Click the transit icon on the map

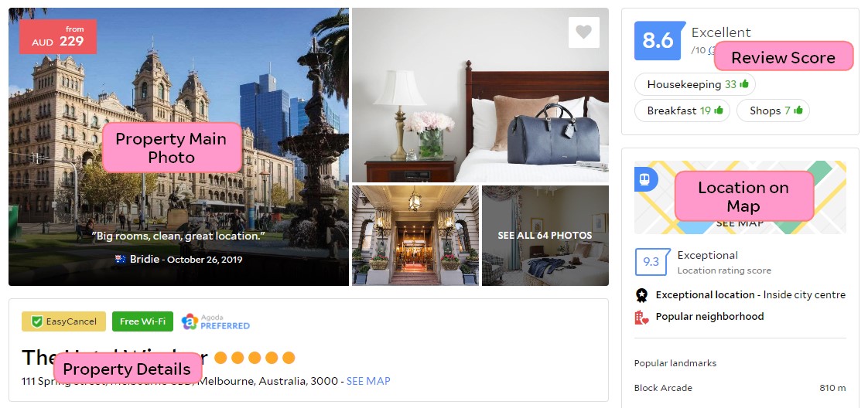(x=645, y=178)
